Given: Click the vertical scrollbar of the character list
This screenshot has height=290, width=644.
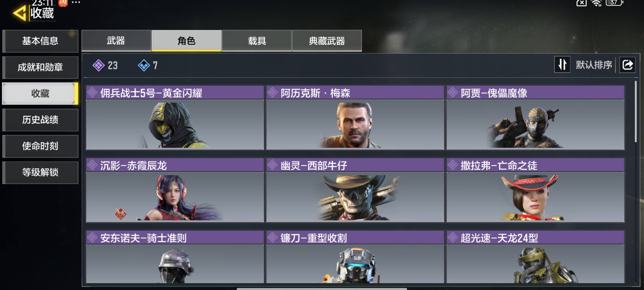Looking at the screenshot, I should (636, 111).
